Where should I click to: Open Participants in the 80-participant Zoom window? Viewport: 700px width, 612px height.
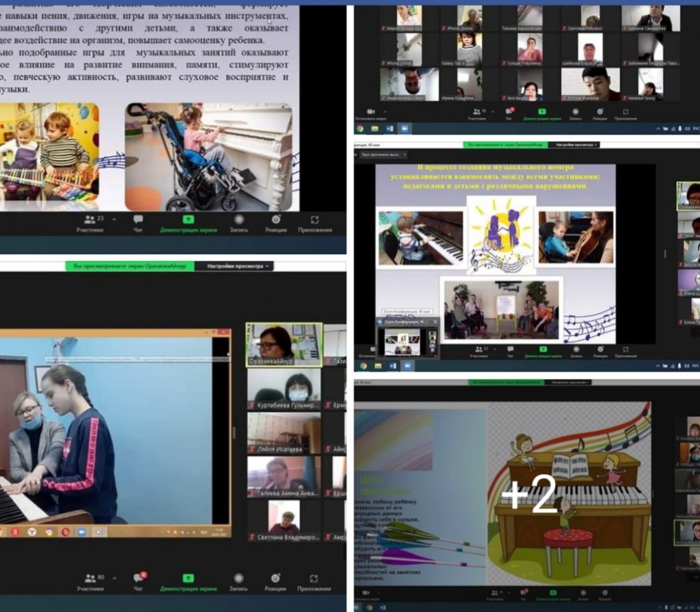coord(90,582)
